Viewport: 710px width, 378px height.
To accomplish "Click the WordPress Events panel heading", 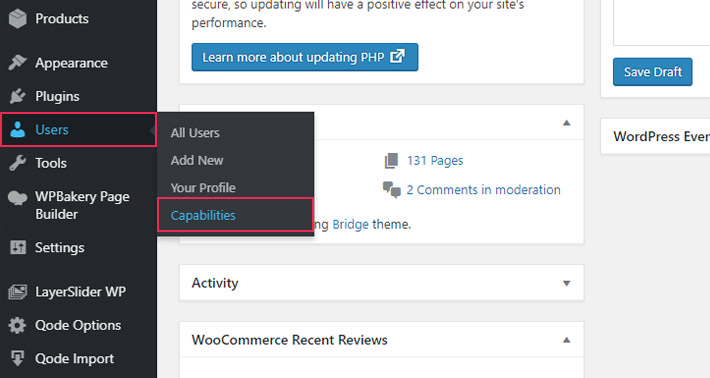I will pyautogui.click(x=661, y=136).
